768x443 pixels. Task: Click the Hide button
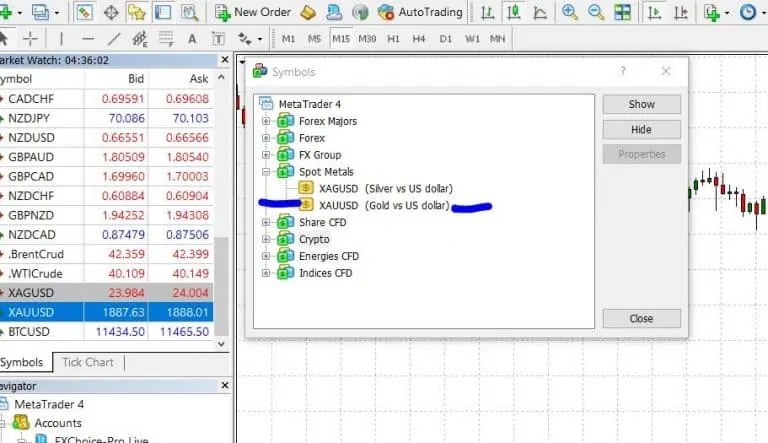tap(642, 129)
